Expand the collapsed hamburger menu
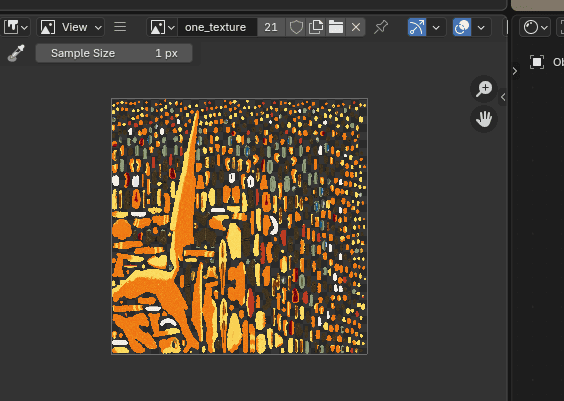This screenshot has height=401, width=564. pos(120,27)
